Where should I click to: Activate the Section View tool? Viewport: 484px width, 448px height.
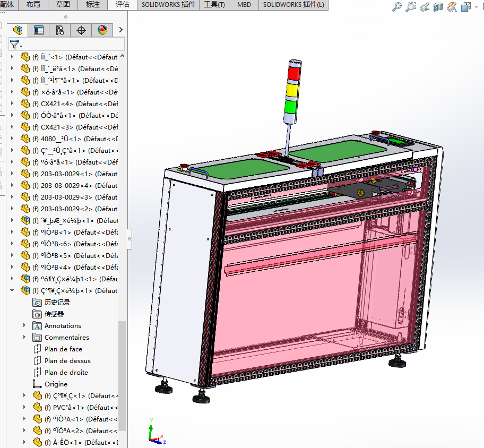click(x=438, y=7)
